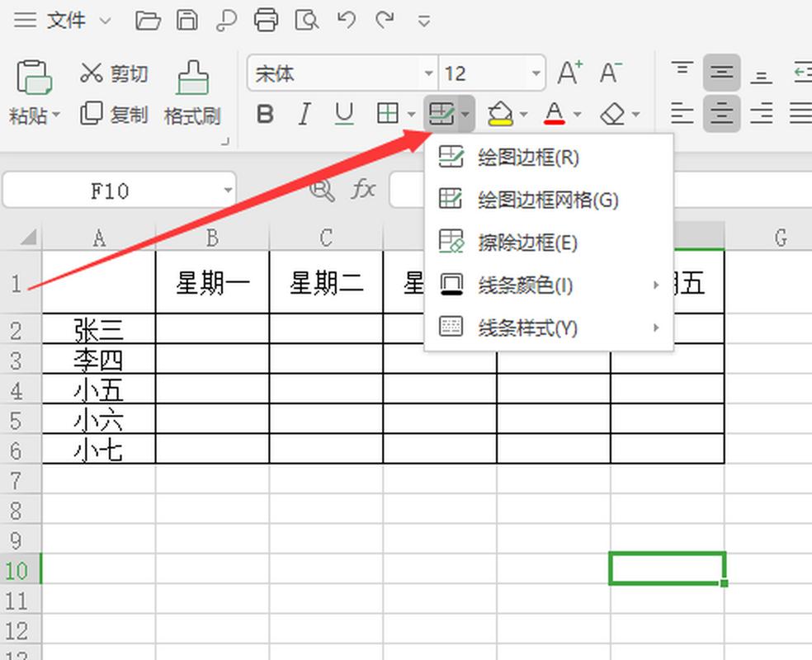Select row 1 header

pyautogui.click(x=21, y=283)
